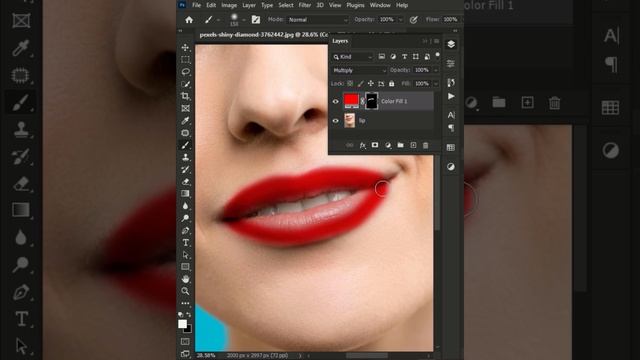Click the background color swatch

pyautogui.click(x=188, y=329)
